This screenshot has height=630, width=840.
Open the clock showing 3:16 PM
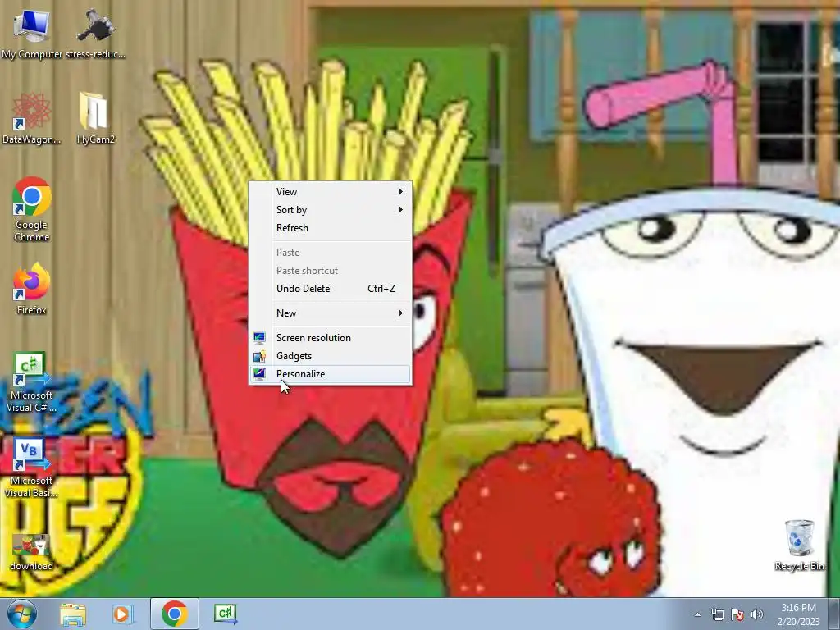pos(798,608)
